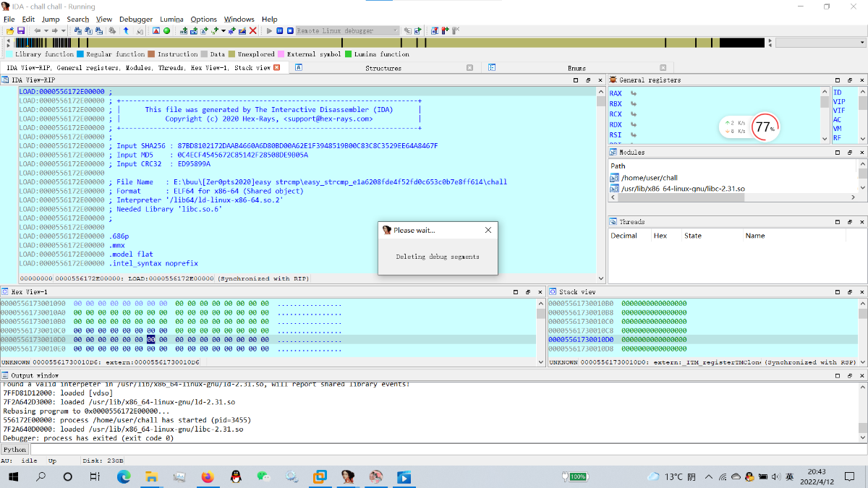Screen dimensions: 868x488
Task: Click the RDX register jump arrow
Action: tap(634, 125)
